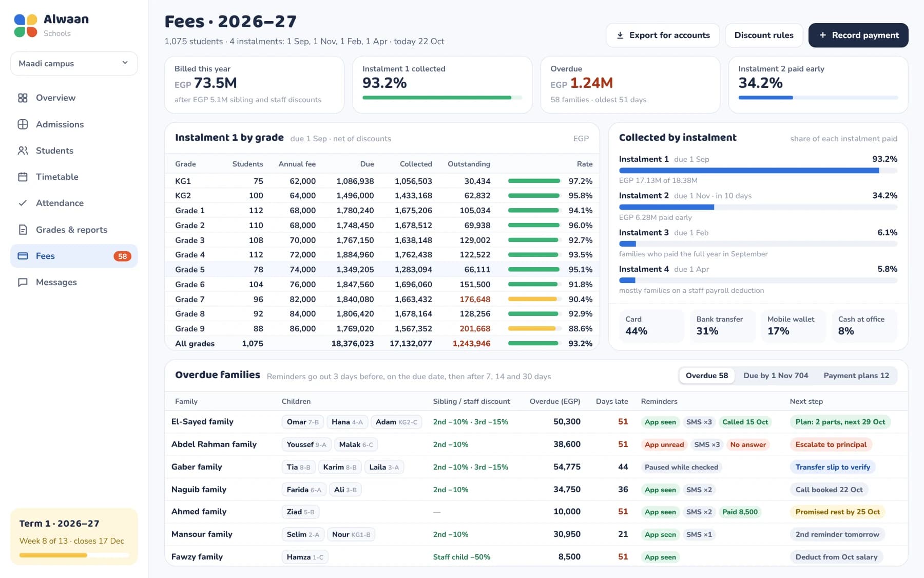Open the Discount rules button
924x578 pixels.
(764, 35)
